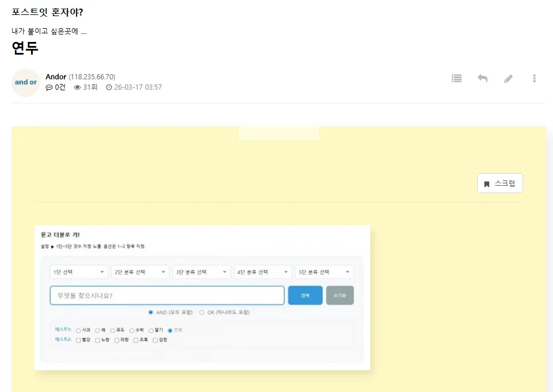Viewport: 553px width, 392px height.
Task: Click the eye view-count icon
Action: click(x=77, y=87)
